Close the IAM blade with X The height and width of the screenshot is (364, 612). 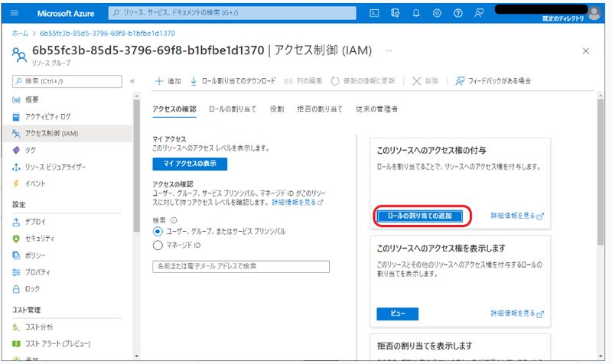[x=586, y=50]
